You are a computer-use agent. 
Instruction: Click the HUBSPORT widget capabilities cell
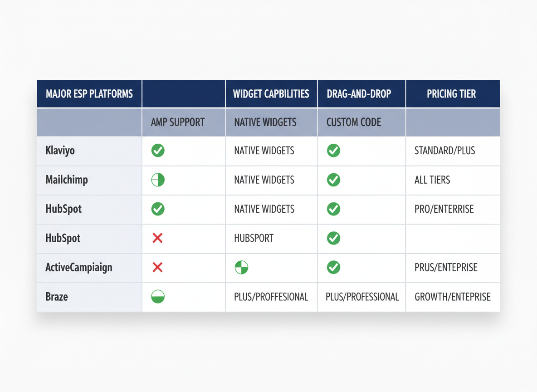coord(254,238)
